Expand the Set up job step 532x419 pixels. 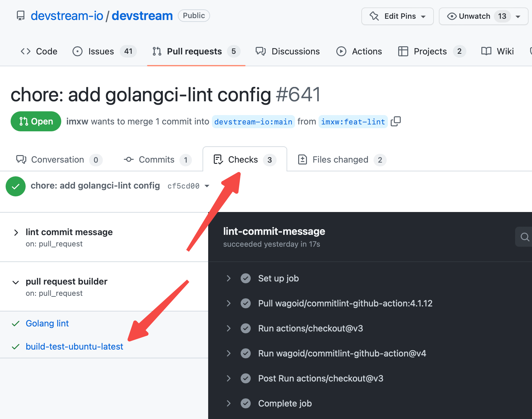[228, 278]
